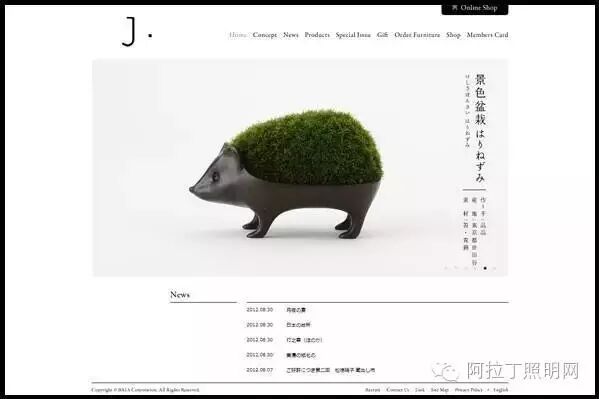Select Shop in the top navigation
This screenshot has height=399, width=599.
(x=453, y=35)
